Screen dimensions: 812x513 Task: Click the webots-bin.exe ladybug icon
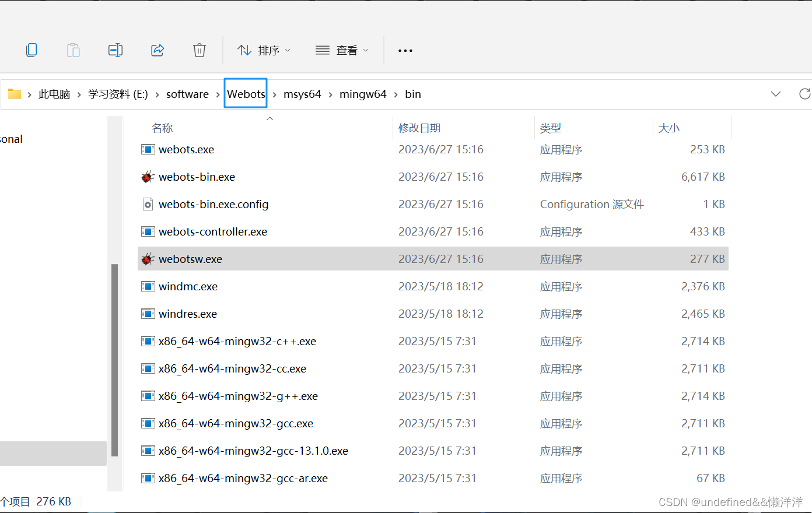click(x=148, y=177)
